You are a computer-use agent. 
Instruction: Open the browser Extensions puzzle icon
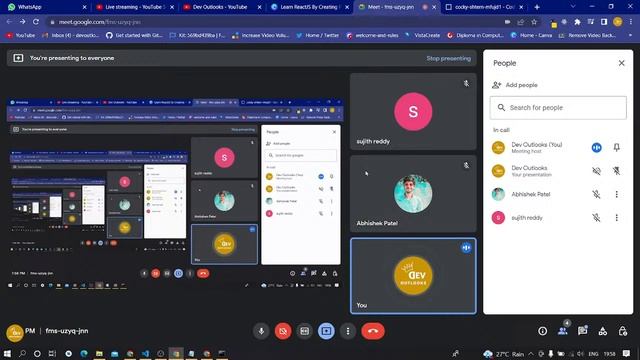click(x=577, y=22)
